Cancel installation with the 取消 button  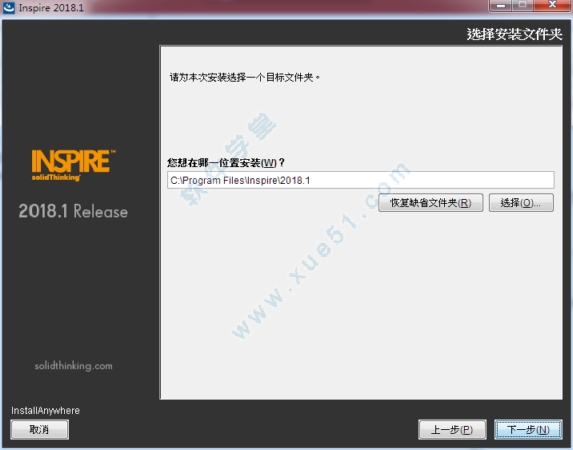click(x=39, y=429)
